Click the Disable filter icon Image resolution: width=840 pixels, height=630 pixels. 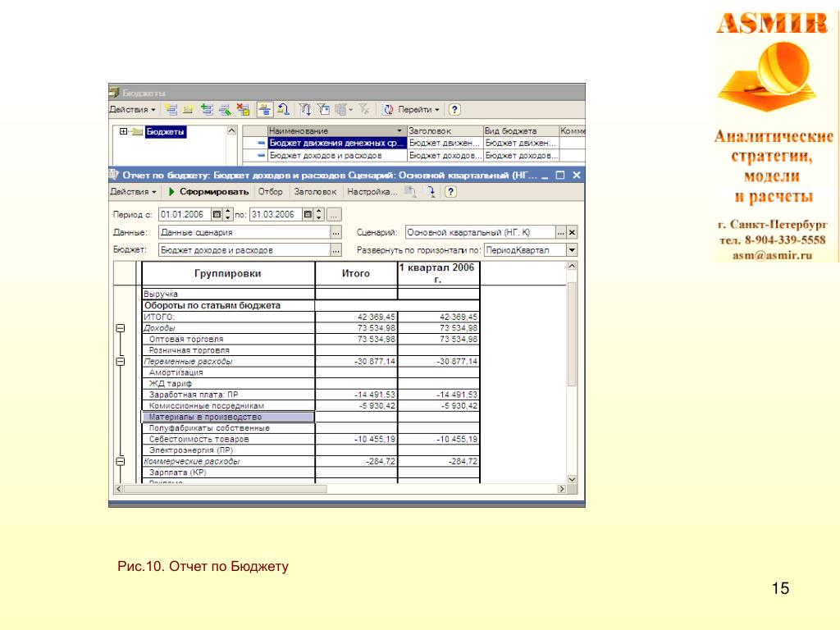(x=364, y=110)
